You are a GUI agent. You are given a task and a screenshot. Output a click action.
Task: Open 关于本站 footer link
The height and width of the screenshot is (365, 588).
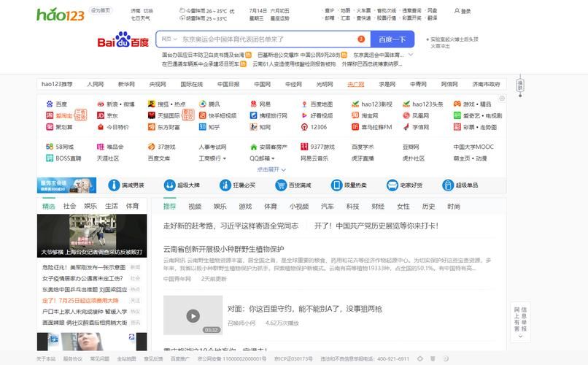pos(46,359)
